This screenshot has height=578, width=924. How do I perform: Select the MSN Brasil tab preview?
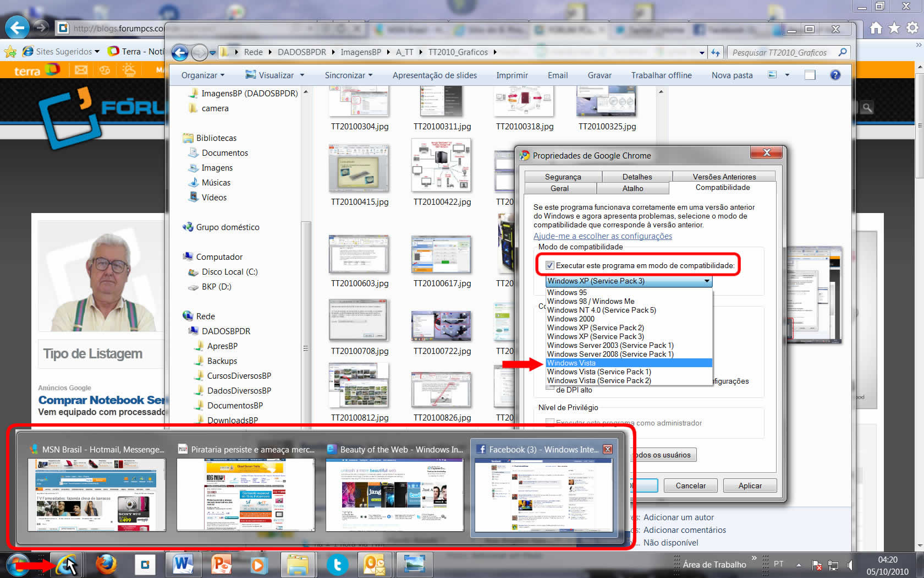coord(97,488)
